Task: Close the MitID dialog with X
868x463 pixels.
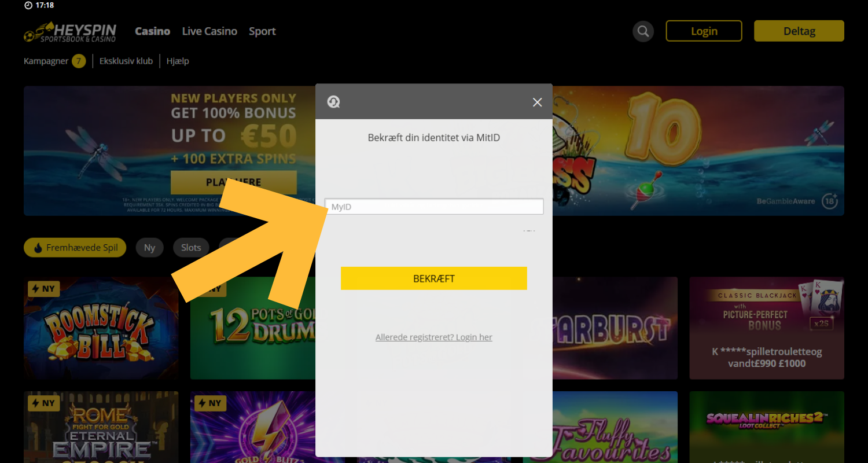Action: [x=537, y=102]
